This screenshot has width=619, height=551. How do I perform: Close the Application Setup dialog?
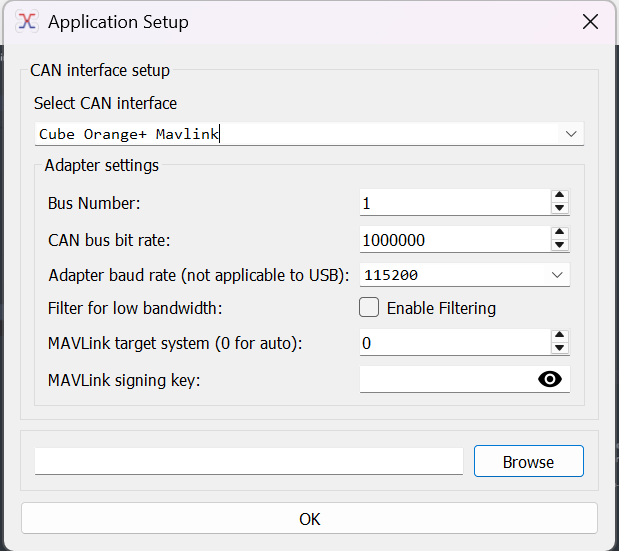pos(590,22)
